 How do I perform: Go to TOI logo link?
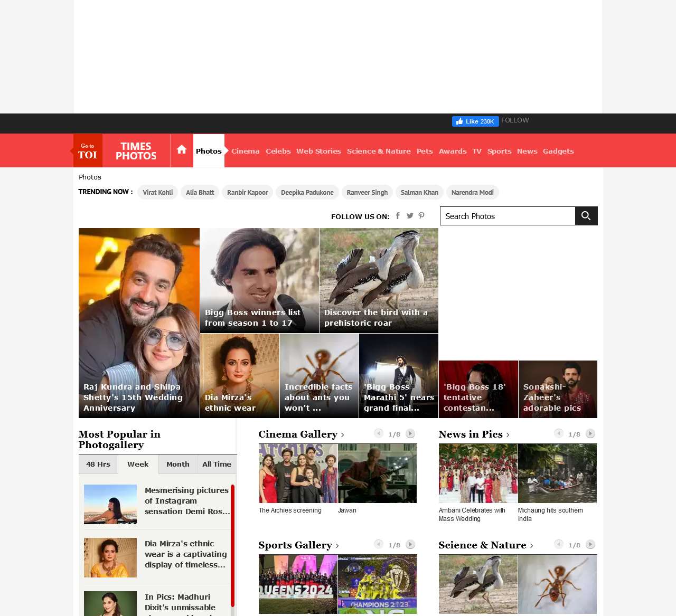click(87, 151)
